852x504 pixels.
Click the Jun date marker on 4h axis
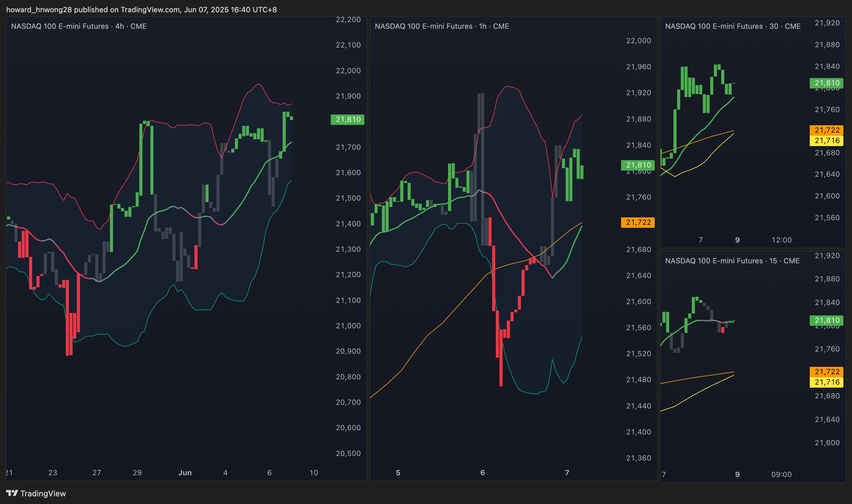pos(185,472)
